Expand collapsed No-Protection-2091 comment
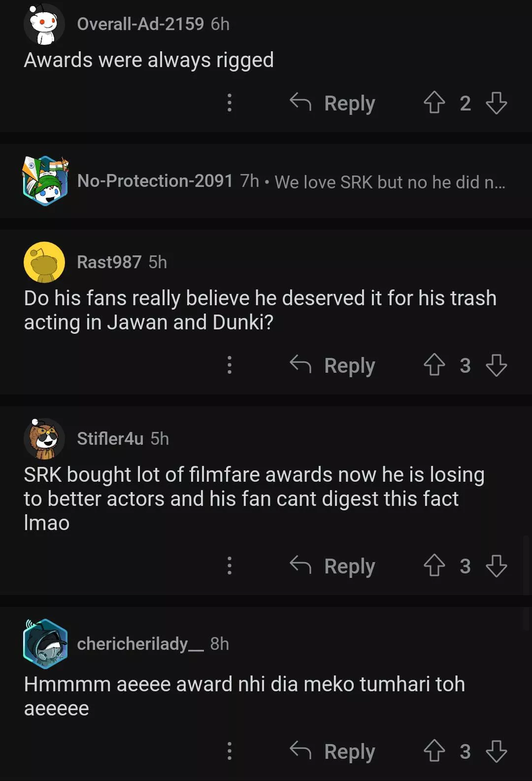Viewport: 532px width, 781px height. [x=291, y=181]
